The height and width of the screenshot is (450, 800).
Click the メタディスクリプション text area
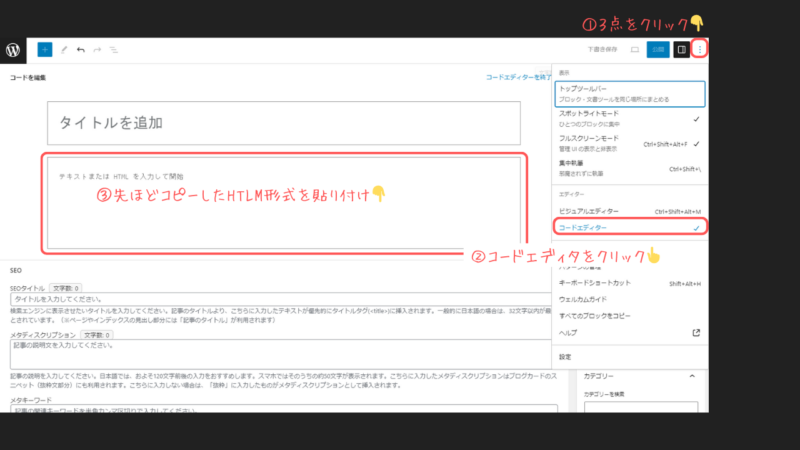click(281, 354)
